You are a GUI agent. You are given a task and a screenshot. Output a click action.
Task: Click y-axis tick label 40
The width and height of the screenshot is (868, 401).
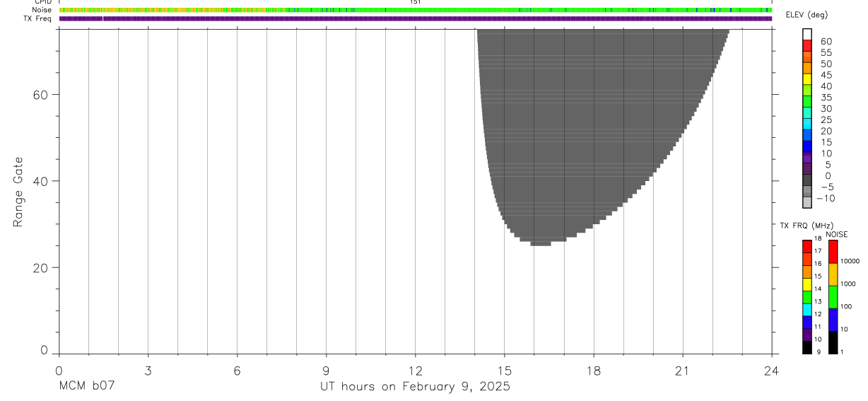(40, 181)
